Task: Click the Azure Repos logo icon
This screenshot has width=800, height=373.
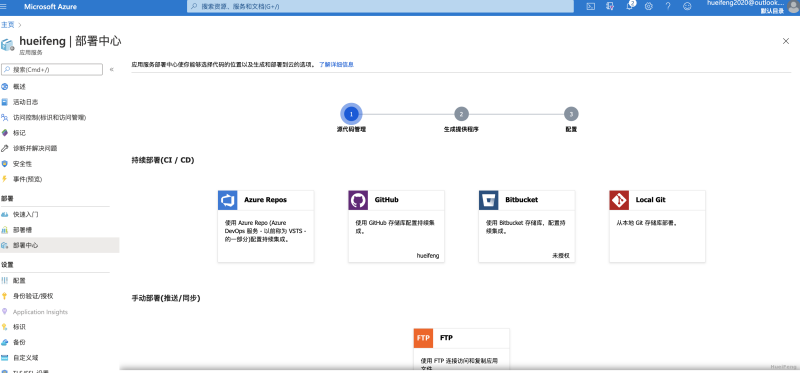Action: (x=228, y=200)
